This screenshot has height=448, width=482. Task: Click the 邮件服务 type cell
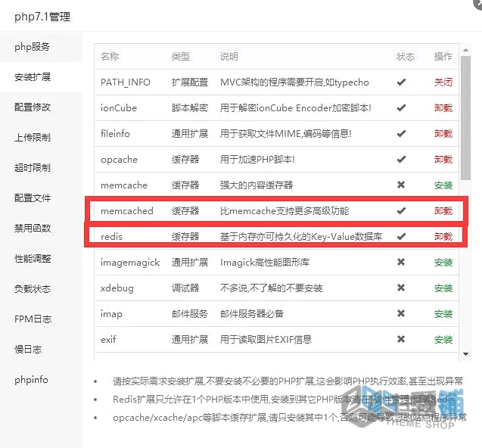coord(190,313)
